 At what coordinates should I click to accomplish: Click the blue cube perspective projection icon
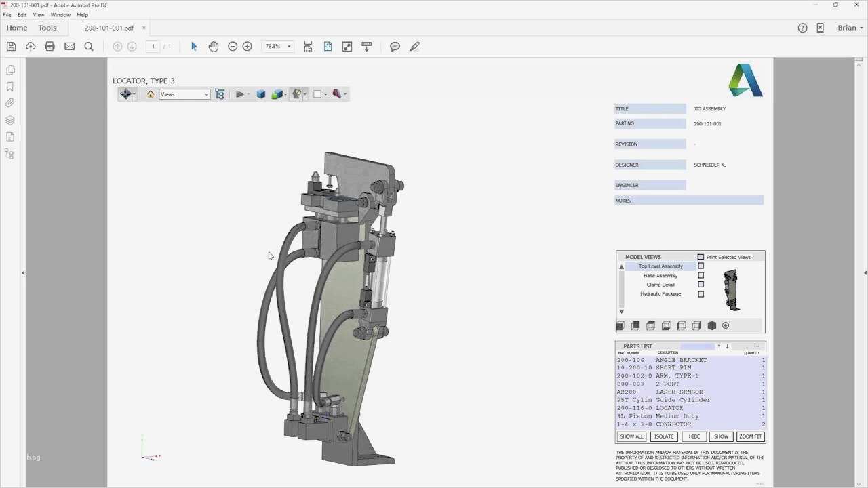click(260, 94)
